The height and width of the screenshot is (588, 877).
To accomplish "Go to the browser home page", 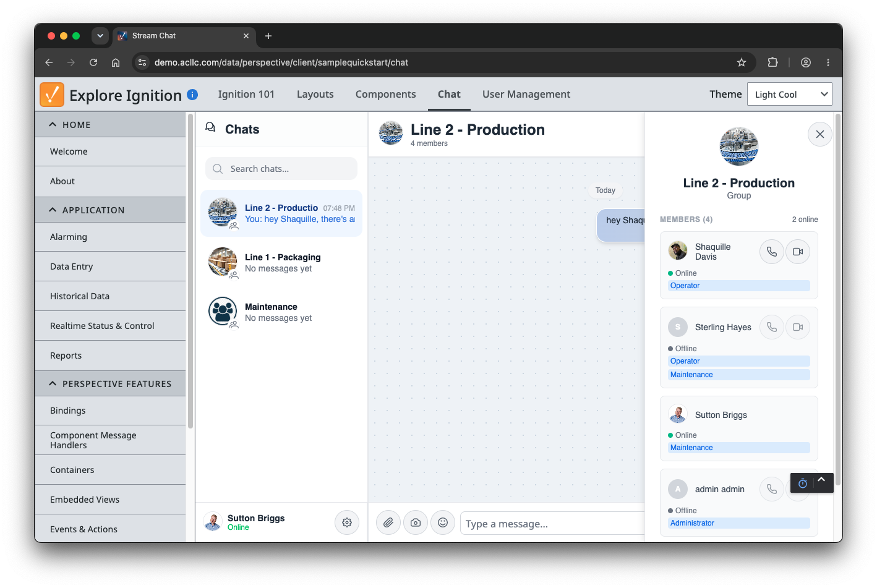I will pos(116,62).
